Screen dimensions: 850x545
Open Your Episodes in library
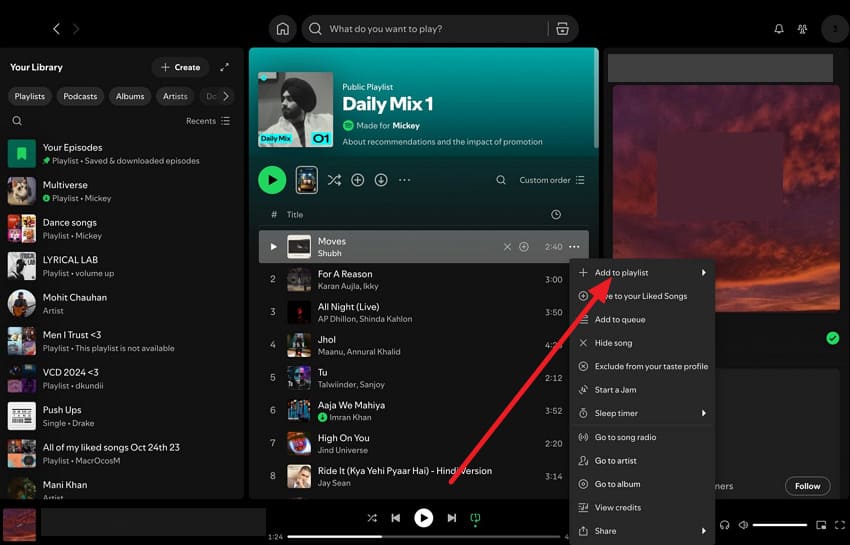click(x=123, y=154)
